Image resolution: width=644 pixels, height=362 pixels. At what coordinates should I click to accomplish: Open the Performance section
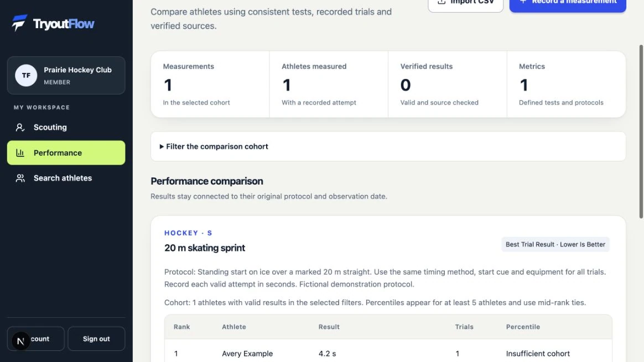click(x=66, y=153)
